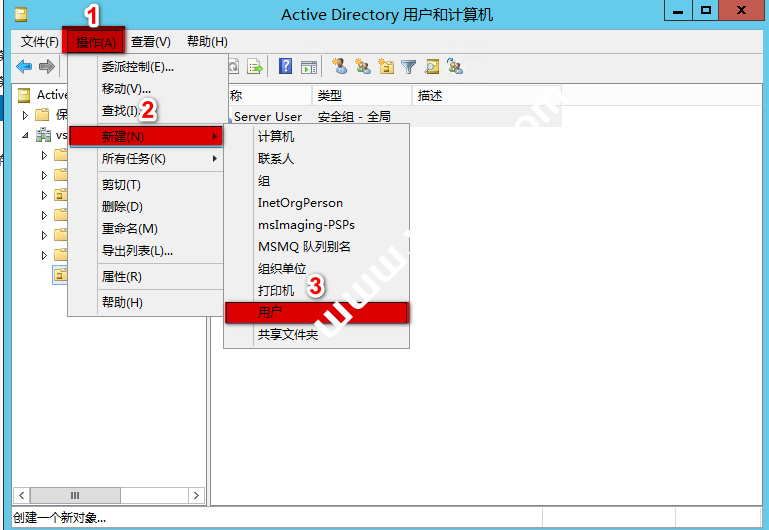Collapse the vs domain tree node
This screenshot has height=530, width=769.
click(x=26, y=135)
